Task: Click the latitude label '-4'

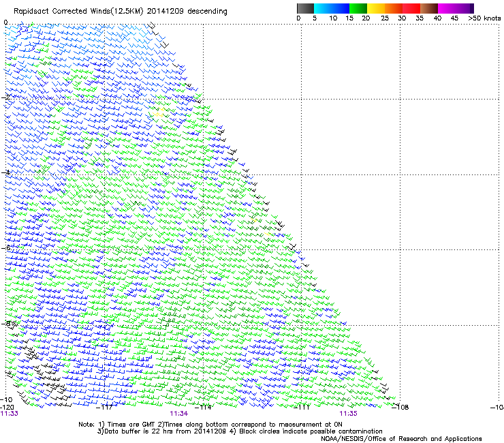Action: (5, 172)
